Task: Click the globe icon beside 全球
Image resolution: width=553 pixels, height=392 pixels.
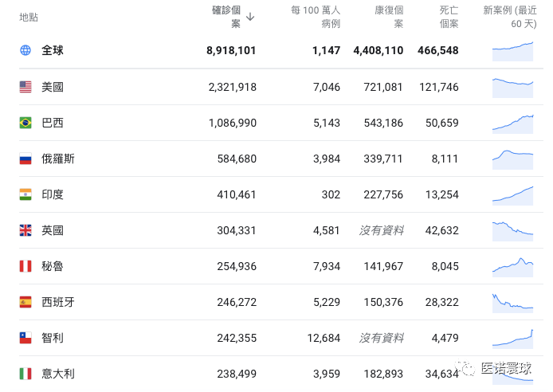Action: 25,50
